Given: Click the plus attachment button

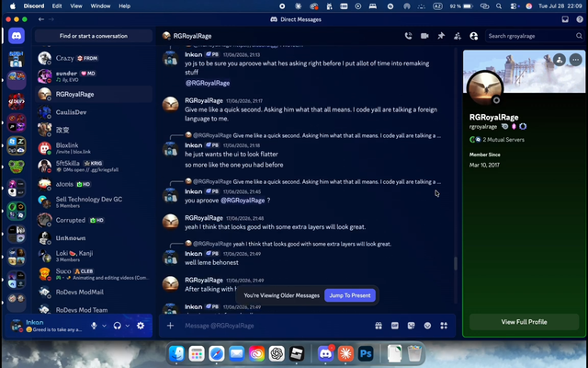Looking at the screenshot, I should coord(170,326).
